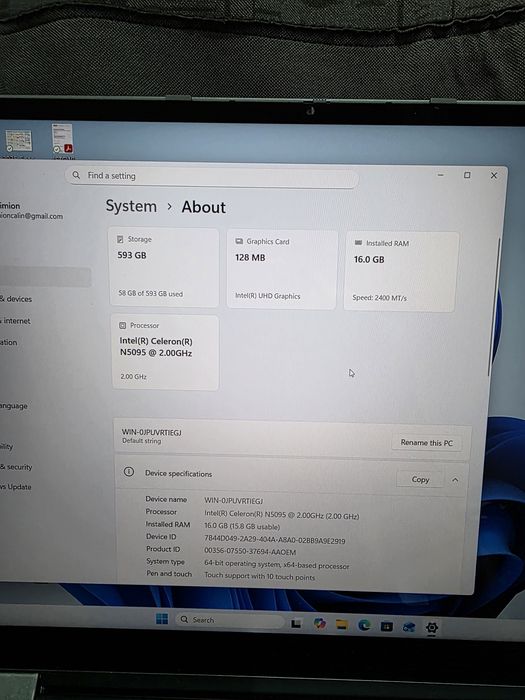Click the Graphics Card icon
This screenshot has width=525, height=700.
click(239, 241)
